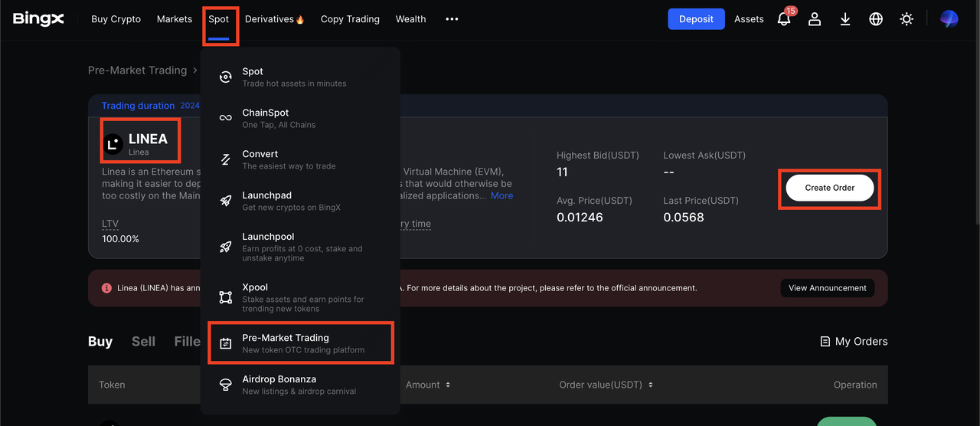This screenshot has height=426, width=980.
Task: Toggle the light/dark theme sun icon
Action: click(x=906, y=19)
